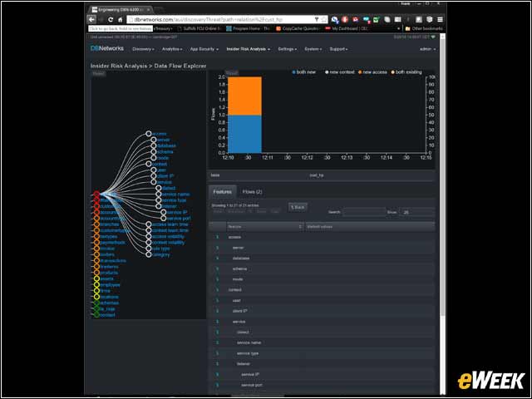Click the access node circle in the graph
Viewport: 532px width, 399px height.
coord(148,134)
